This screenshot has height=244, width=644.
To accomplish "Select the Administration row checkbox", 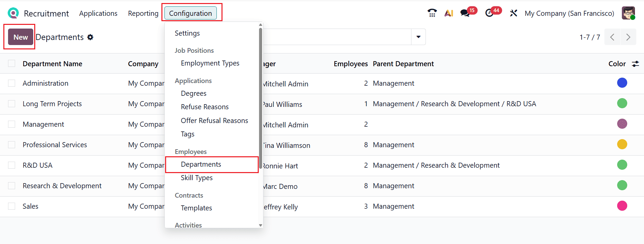I will click(12, 83).
